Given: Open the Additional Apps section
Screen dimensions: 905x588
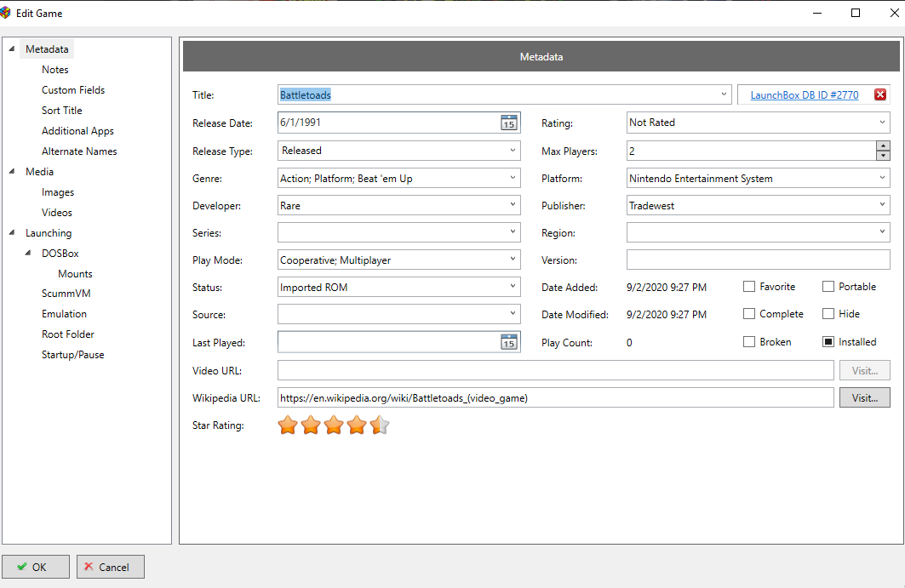Looking at the screenshot, I should pos(77,131).
